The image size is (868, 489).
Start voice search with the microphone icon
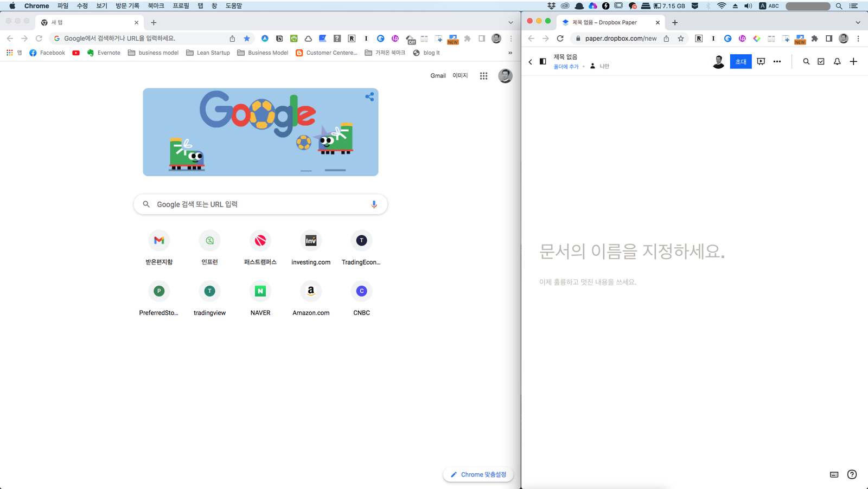374,204
